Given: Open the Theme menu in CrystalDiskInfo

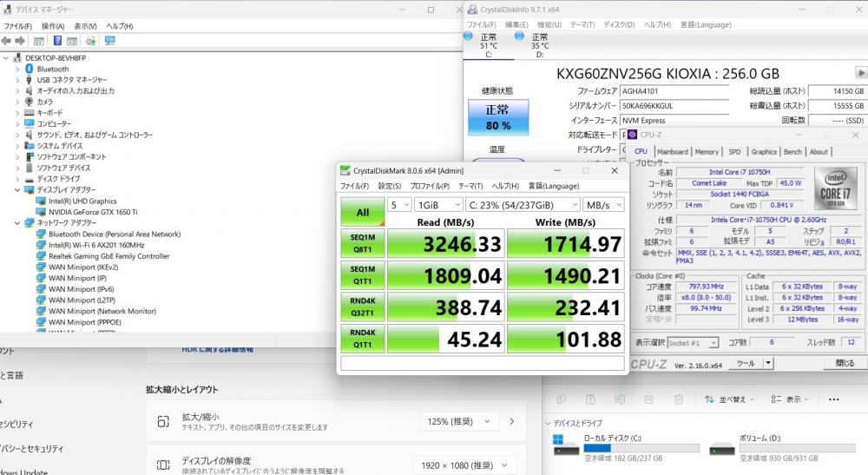Looking at the screenshot, I should [x=582, y=24].
